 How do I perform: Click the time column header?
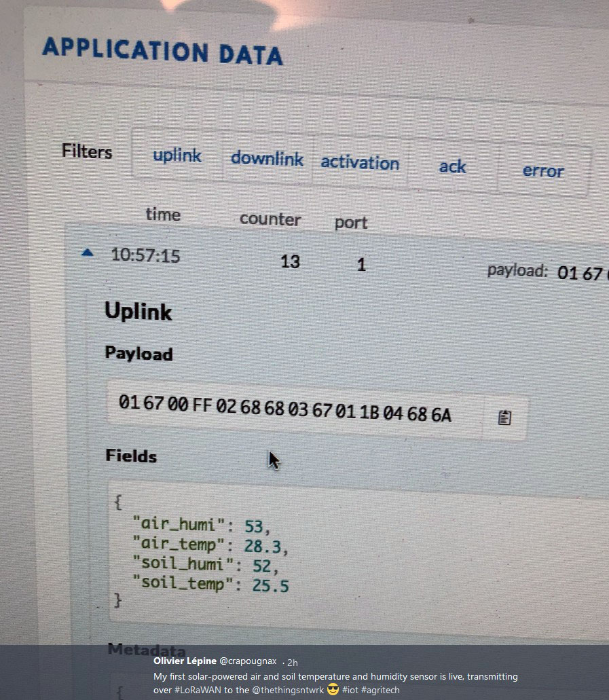pyautogui.click(x=163, y=215)
